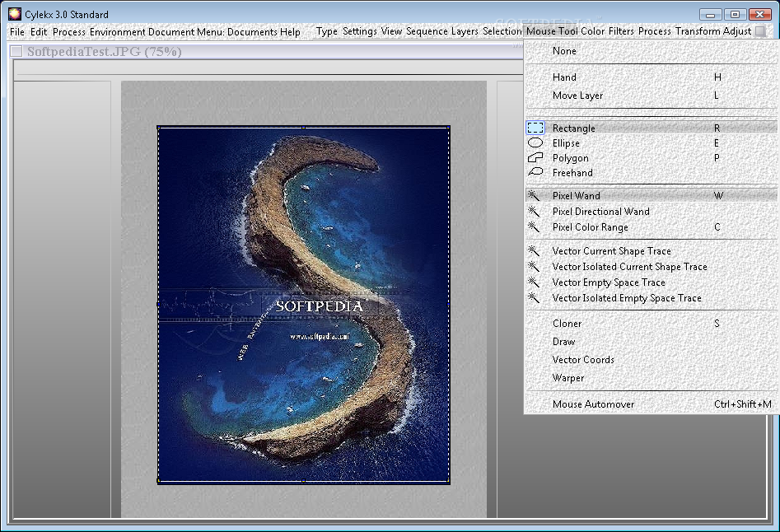Click the Polygon selection tool icon

[x=535, y=157]
